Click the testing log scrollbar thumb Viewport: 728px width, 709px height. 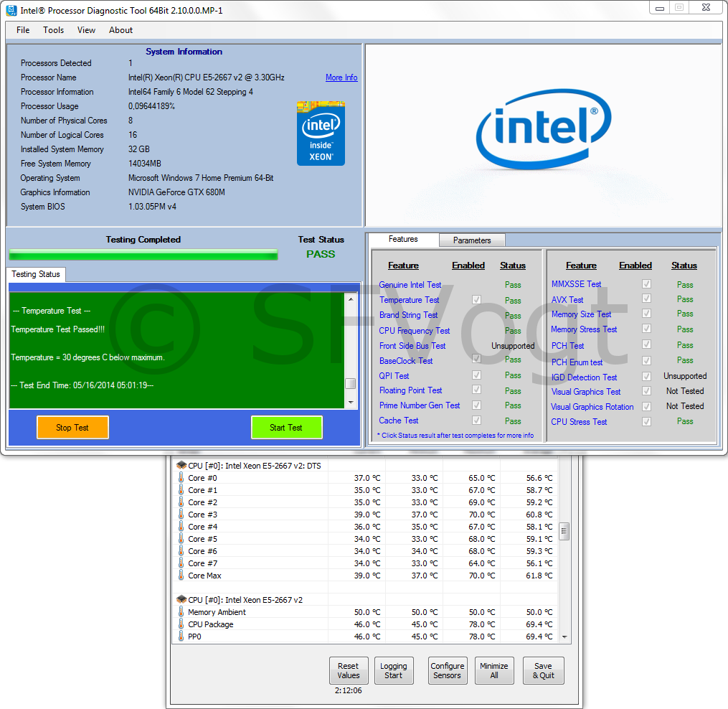click(351, 383)
